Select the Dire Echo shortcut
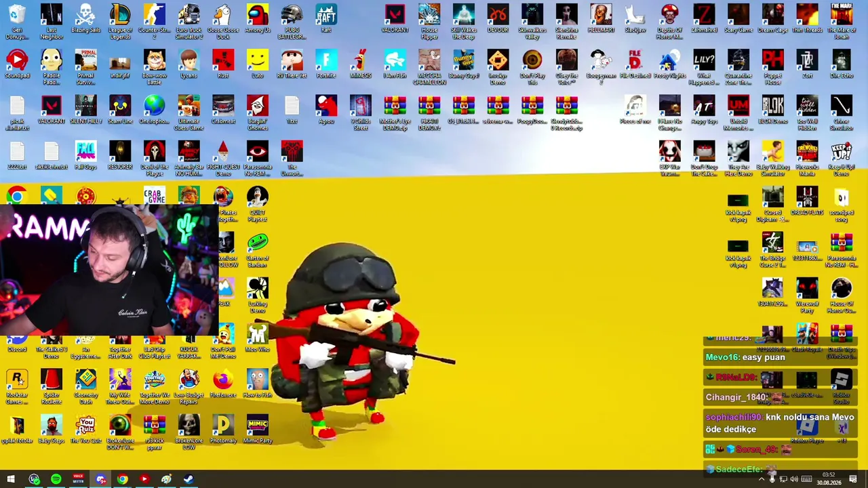868x488 pixels. (x=842, y=64)
